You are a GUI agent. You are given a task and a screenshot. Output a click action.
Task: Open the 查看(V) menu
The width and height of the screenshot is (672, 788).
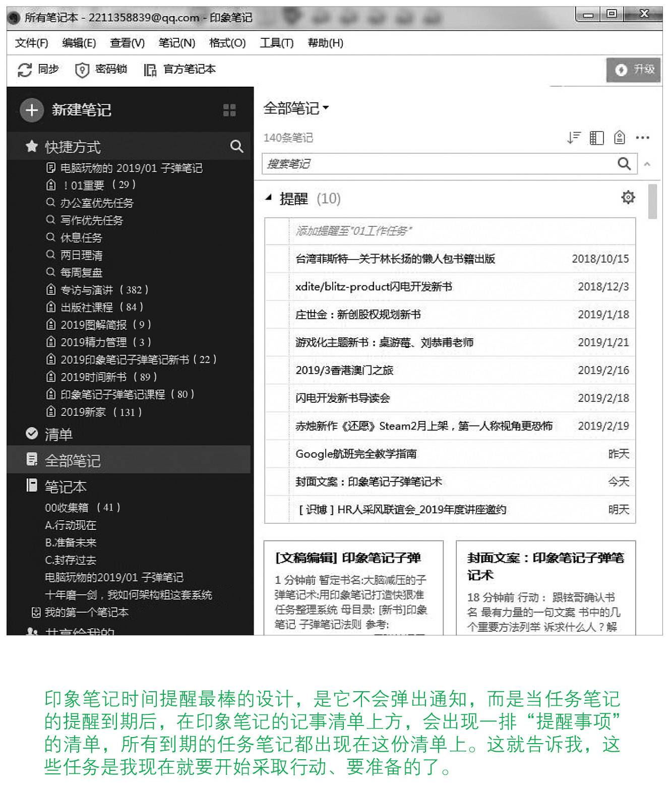pyautogui.click(x=127, y=43)
